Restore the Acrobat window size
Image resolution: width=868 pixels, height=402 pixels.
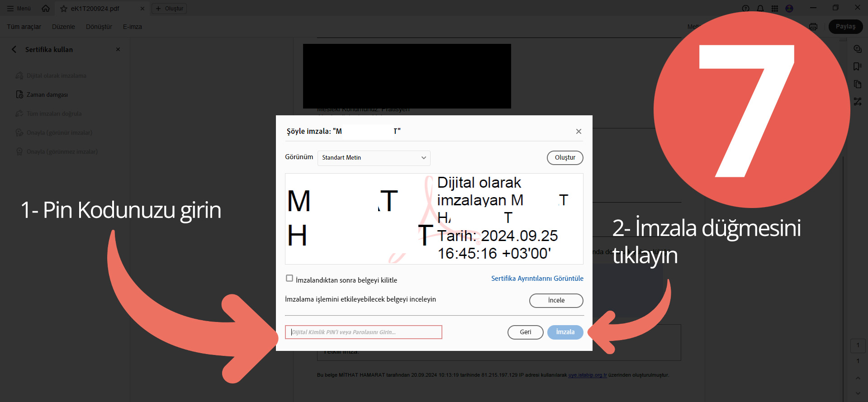click(x=835, y=8)
